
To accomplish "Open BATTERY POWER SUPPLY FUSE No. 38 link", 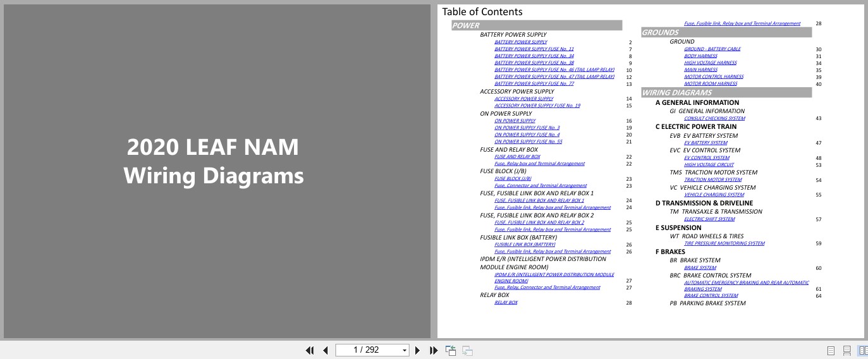I will click(534, 63).
